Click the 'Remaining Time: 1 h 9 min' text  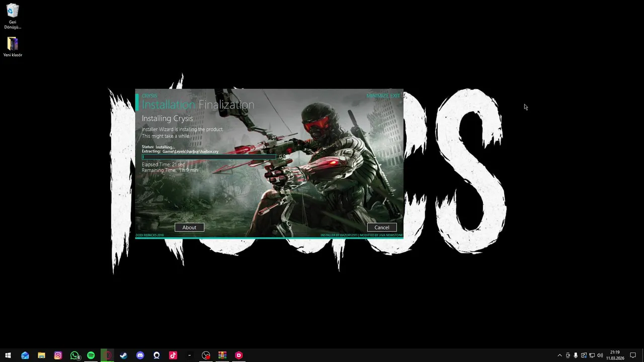[170, 170]
